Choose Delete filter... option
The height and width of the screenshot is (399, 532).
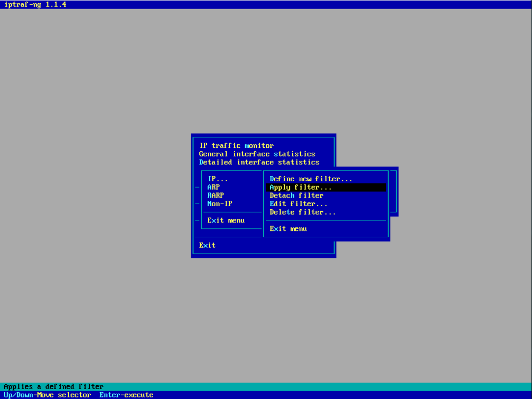tap(303, 212)
